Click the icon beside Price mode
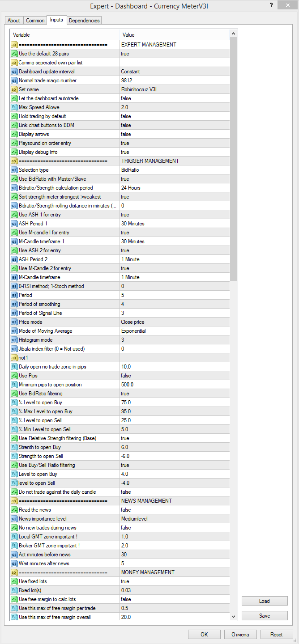This screenshot has width=299, height=644. click(x=14, y=322)
